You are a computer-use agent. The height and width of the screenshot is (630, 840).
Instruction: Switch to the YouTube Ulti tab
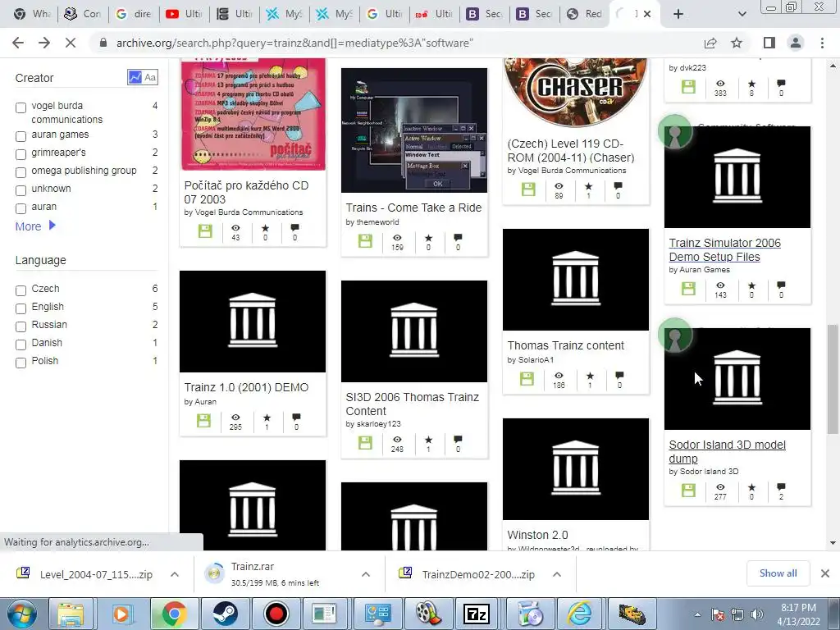pos(185,14)
